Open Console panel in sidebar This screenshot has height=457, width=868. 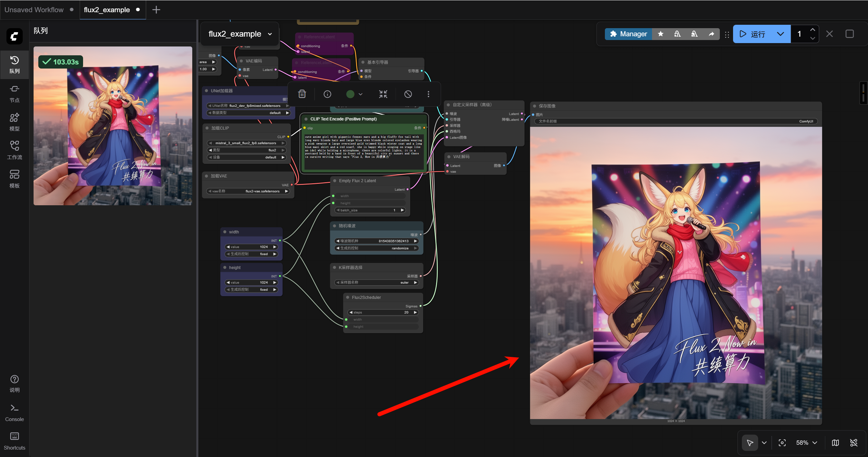pos(14,413)
